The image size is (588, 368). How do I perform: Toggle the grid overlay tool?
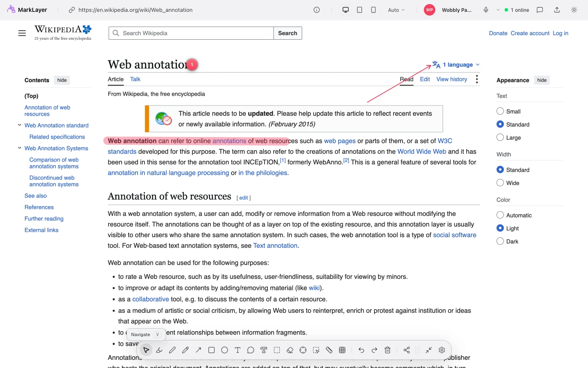pyautogui.click(x=342, y=350)
